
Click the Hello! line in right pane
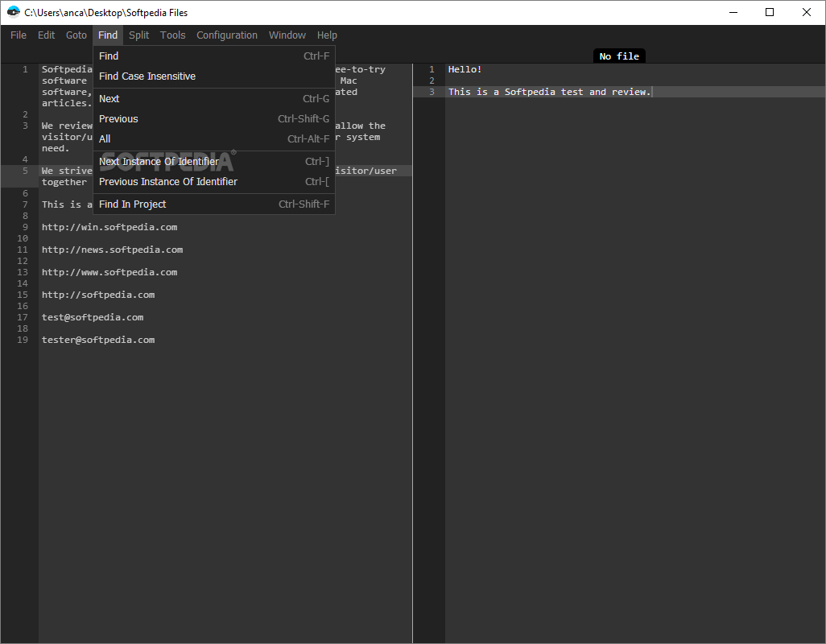pos(465,69)
